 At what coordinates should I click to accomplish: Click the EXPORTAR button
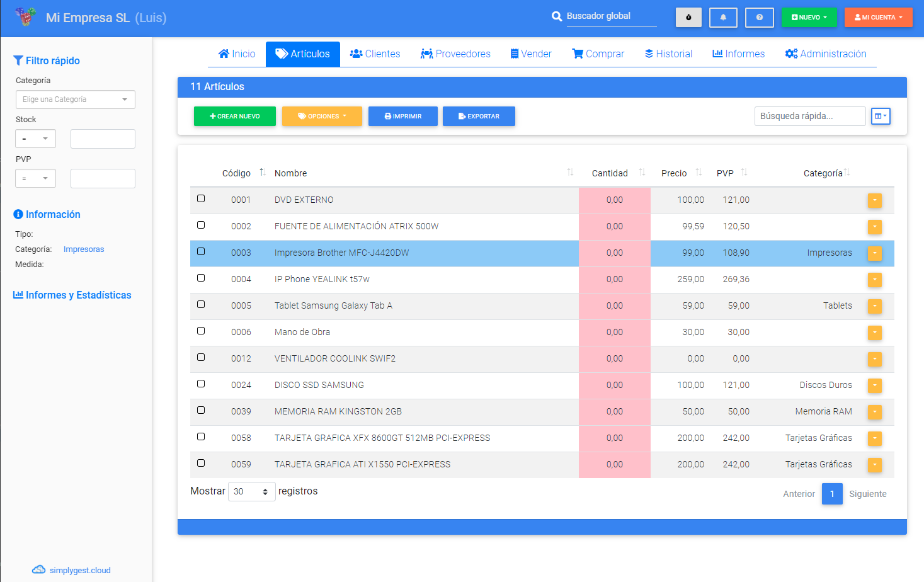479,116
